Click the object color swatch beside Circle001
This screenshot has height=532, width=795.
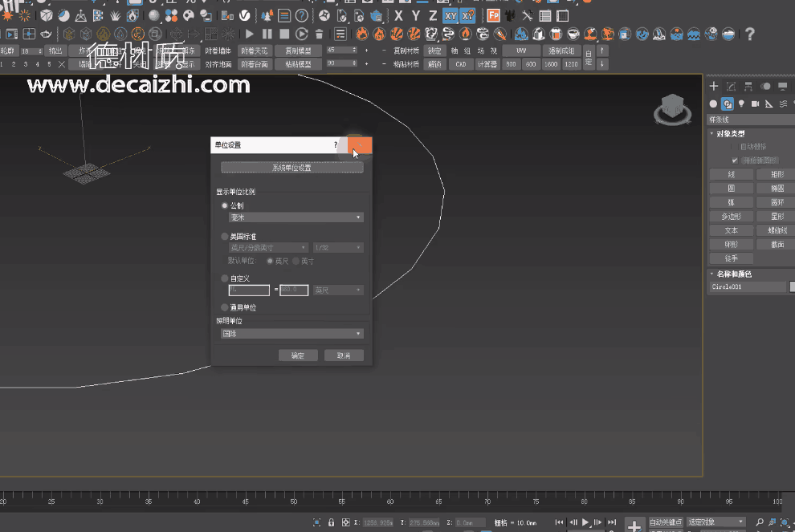[793, 286]
